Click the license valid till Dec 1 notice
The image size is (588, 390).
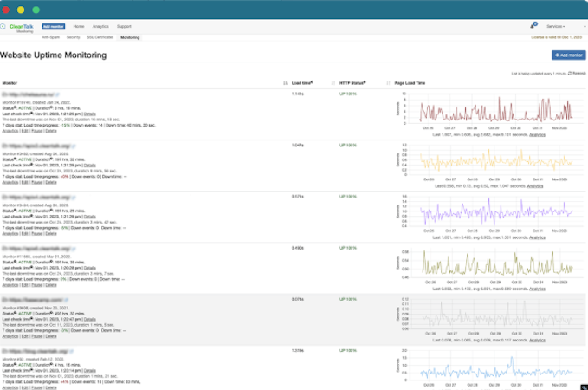(x=557, y=37)
